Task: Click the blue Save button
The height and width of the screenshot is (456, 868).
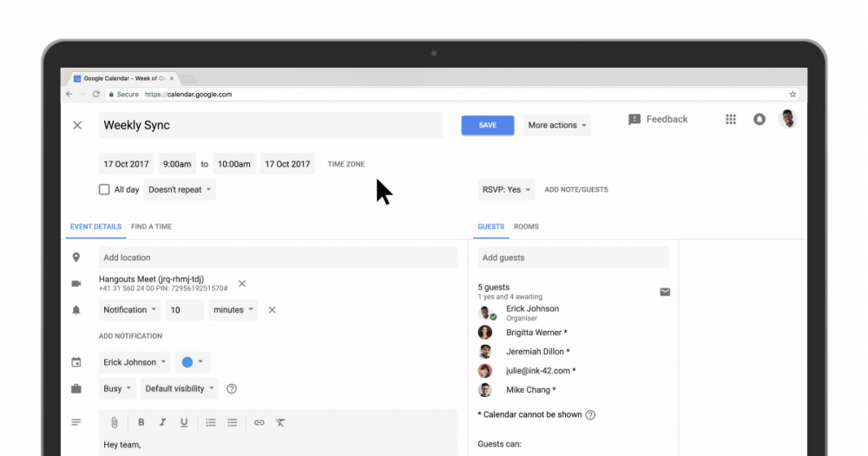Action: pos(488,125)
